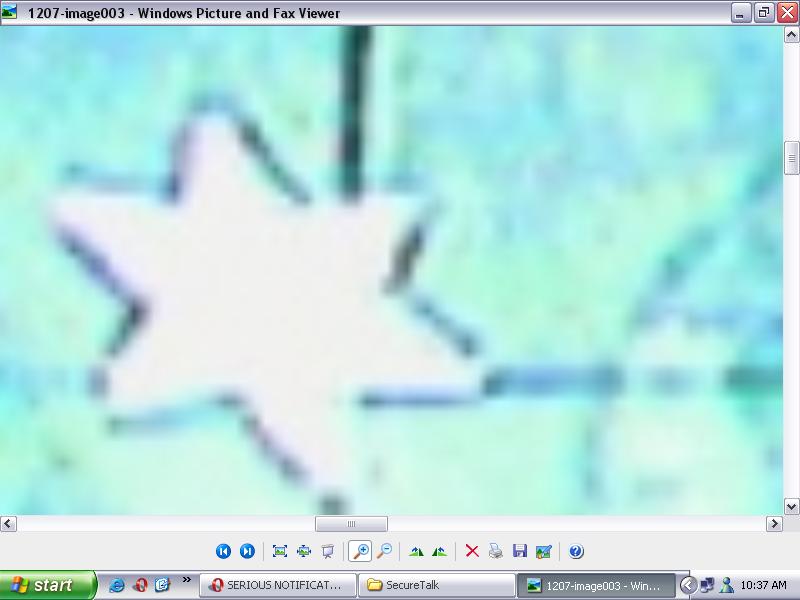Switch to the SecureTalk folder window

point(437,585)
